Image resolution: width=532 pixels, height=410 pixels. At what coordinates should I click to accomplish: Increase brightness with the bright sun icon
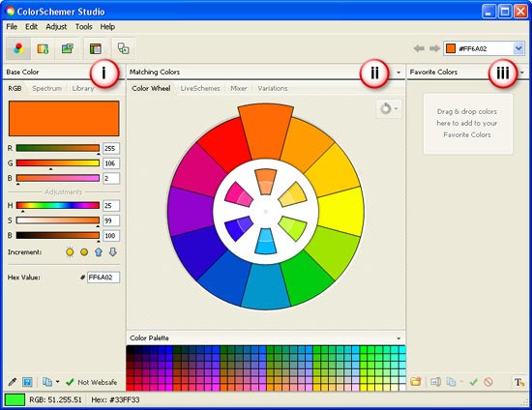pyautogui.click(x=70, y=252)
